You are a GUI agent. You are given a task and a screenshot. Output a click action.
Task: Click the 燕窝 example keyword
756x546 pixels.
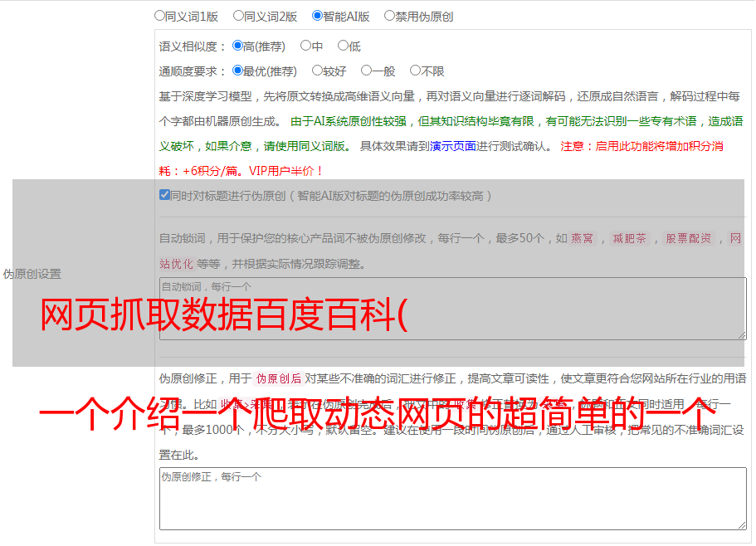(x=582, y=238)
